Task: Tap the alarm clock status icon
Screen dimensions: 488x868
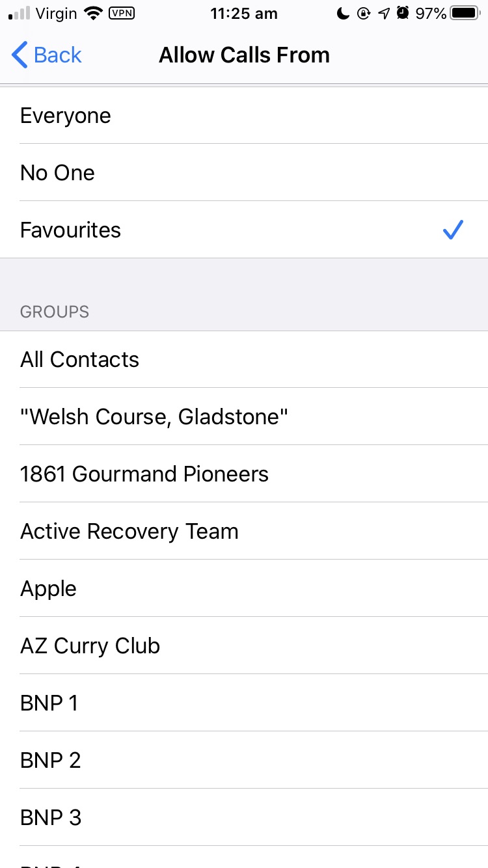Action: pyautogui.click(x=403, y=13)
